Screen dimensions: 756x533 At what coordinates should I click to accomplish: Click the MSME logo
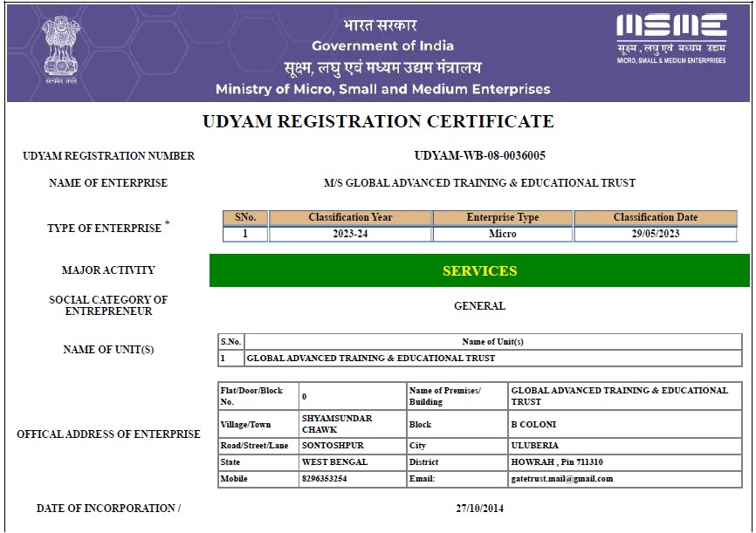tap(671, 38)
